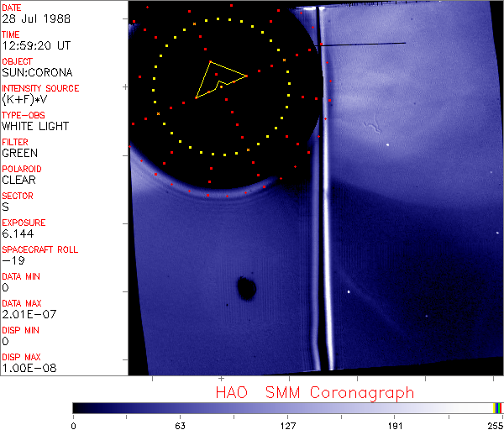Click the date value 28 Jul 1988
Viewport: 504px width, 430px height.
click(36, 18)
